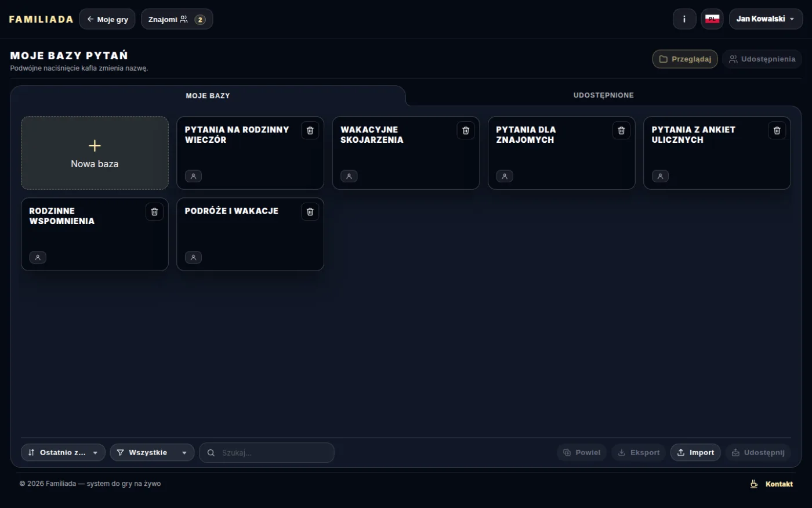Click owner icon on Pytania dla znajomych
Viewport: 812px width, 508px height.
[505, 176]
